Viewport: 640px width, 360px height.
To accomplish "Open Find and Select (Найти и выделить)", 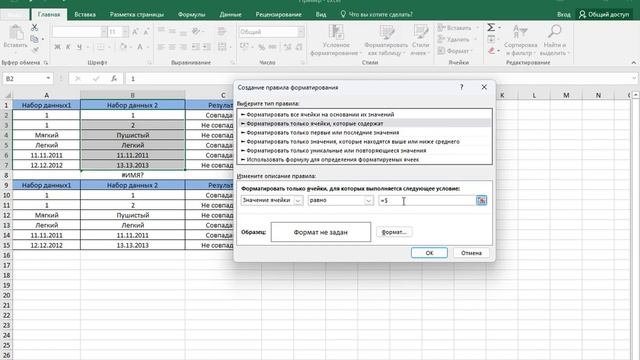I will 554,40.
